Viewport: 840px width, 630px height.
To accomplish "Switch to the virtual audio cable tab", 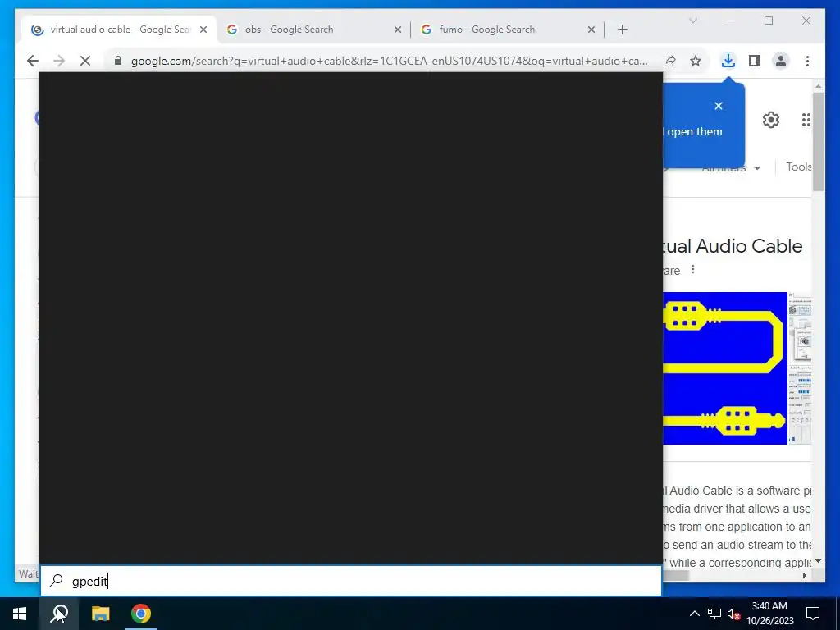I will (120, 30).
